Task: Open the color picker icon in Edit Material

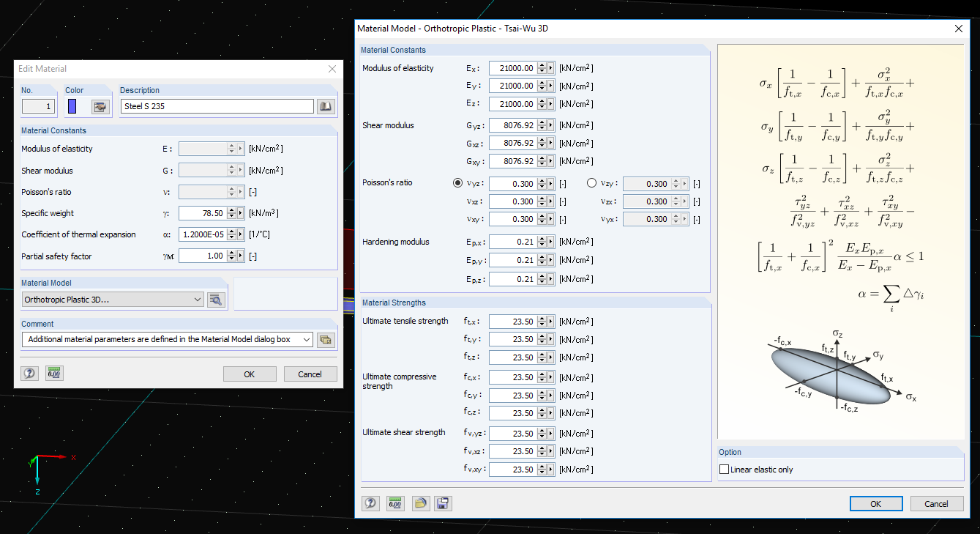Action: [100, 107]
